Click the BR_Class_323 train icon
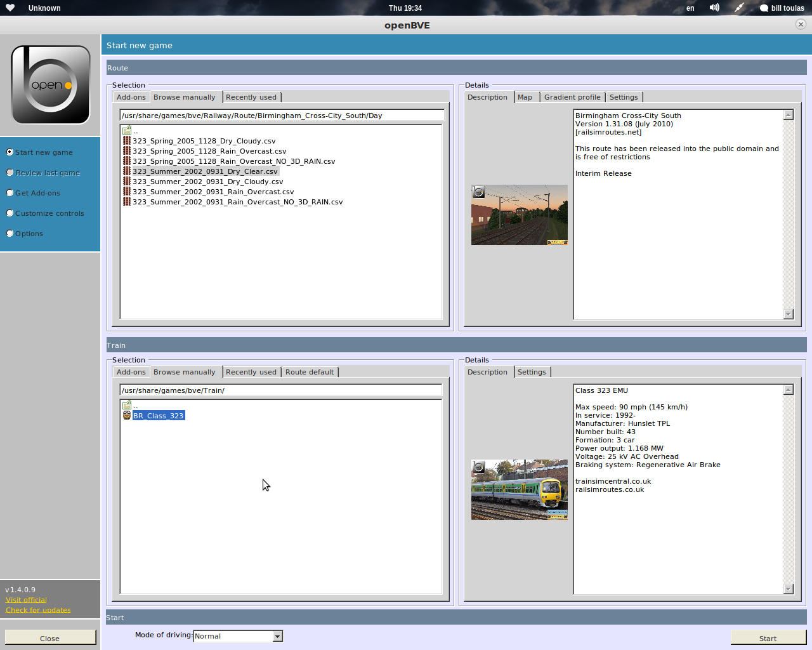The width and height of the screenshot is (812, 650). [x=127, y=415]
